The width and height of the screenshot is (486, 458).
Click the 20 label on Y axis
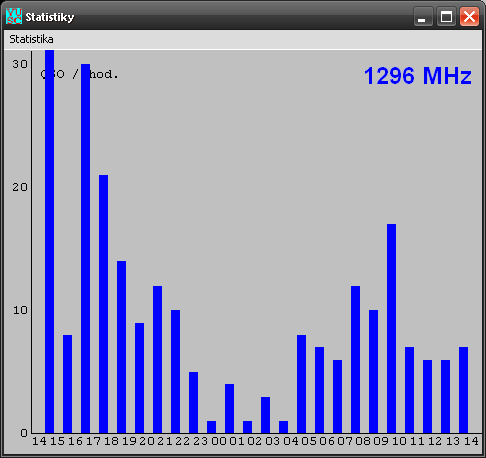[20, 187]
